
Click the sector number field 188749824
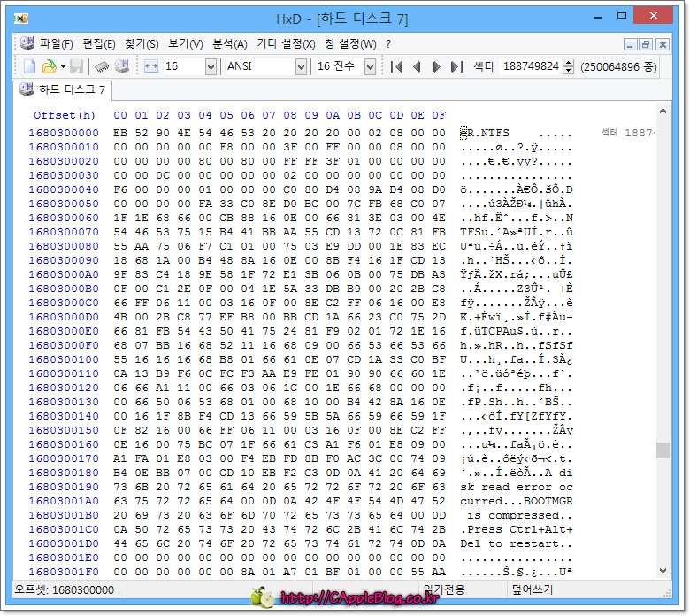coord(531,66)
